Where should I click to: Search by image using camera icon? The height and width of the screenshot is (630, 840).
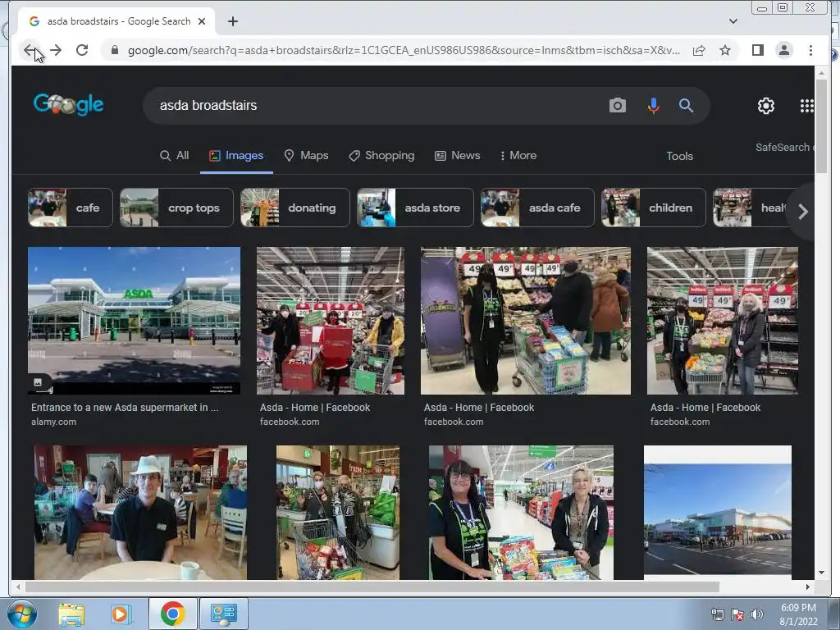(x=617, y=106)
